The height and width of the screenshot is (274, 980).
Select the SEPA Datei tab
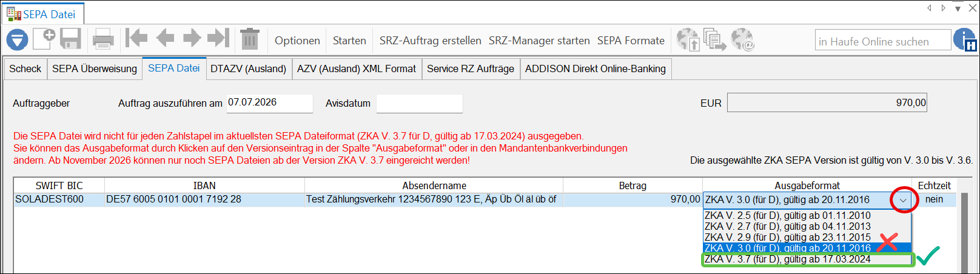174,68
